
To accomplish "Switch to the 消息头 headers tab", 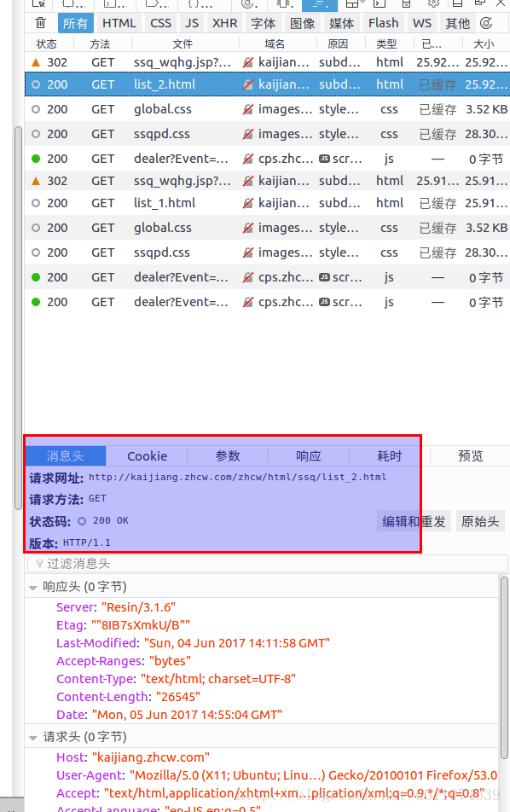I will click(65, 455).
